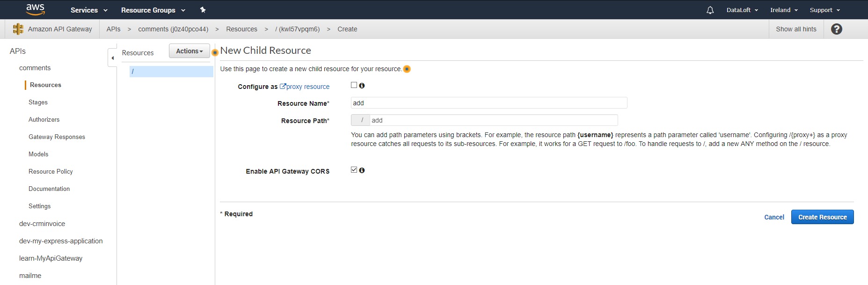Viewport: 868px width, 285px height.
Task: Click info icon beside CORS checkbox
Action: [362, 170]
